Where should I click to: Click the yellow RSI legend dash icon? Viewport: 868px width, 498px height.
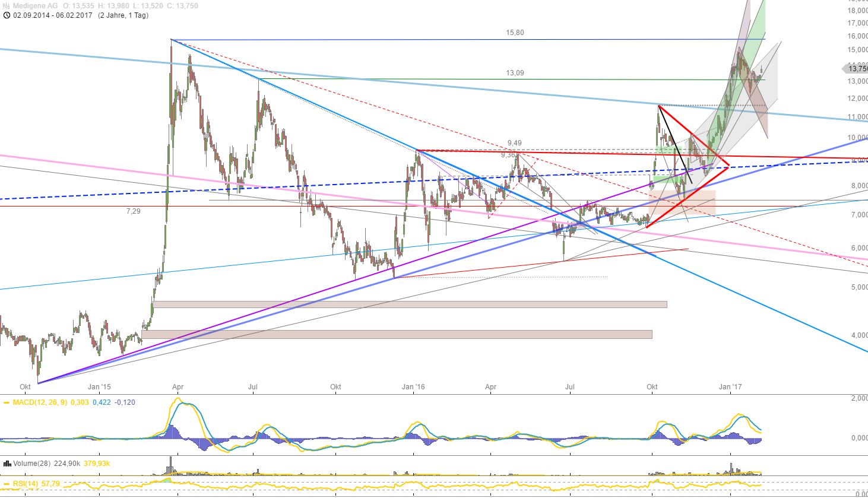click(7, 484)
